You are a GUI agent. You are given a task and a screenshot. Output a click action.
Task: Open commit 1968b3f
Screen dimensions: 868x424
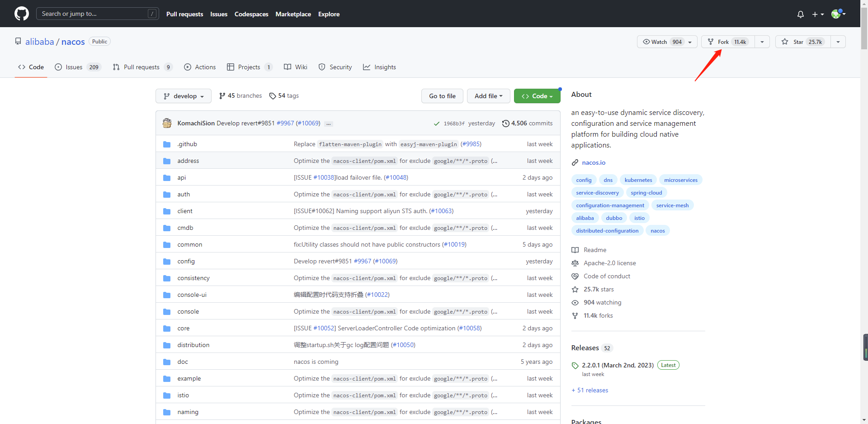click(454, 124)
